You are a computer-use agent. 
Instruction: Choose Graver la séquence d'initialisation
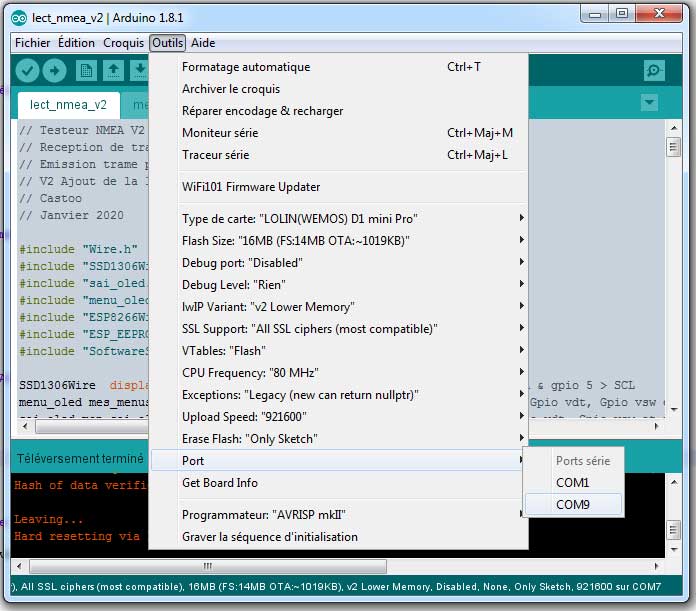pyautogui.click(x=338, y=537)
